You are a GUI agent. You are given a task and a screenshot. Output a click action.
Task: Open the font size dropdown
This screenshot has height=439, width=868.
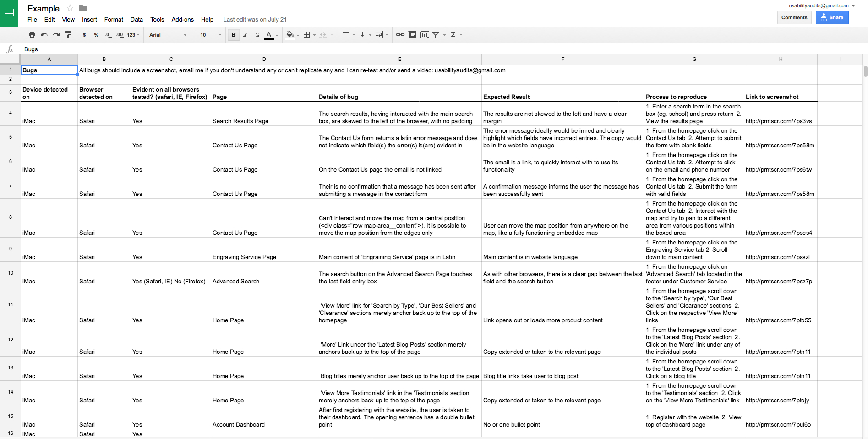coord(210,35)
